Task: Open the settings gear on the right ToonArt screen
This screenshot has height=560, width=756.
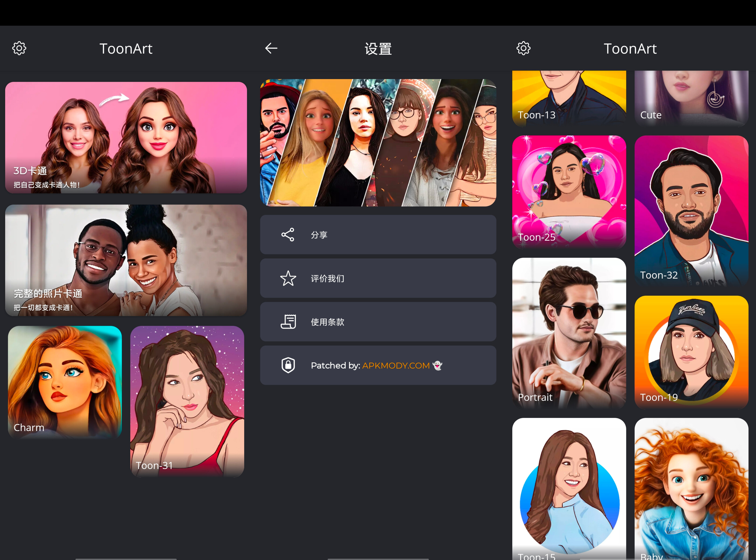Action: tap(523, 48)
